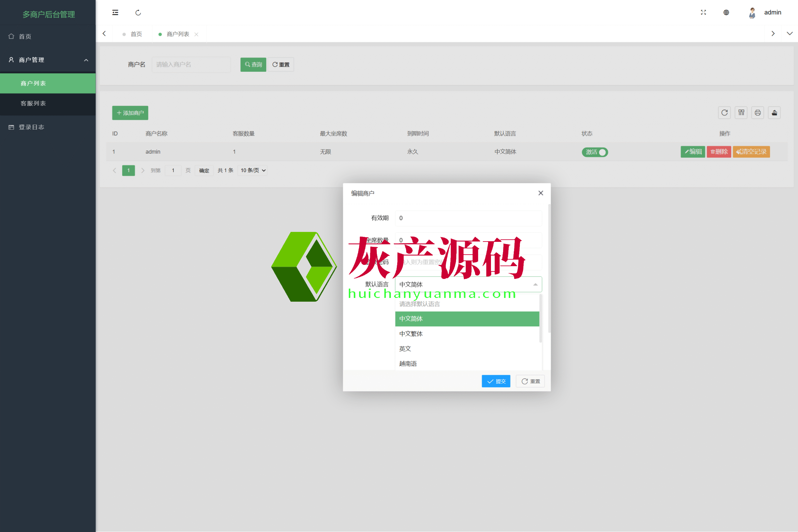Screen dimensions: 798x532
Task: Open the 10 条/页 page size dropdown
Action: click(253, 170)
